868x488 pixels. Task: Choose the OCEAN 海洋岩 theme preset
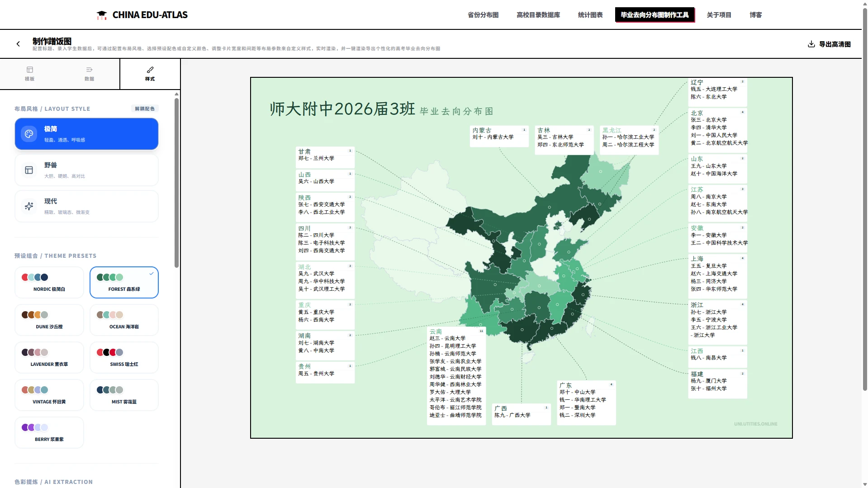(x=124, y=320)
